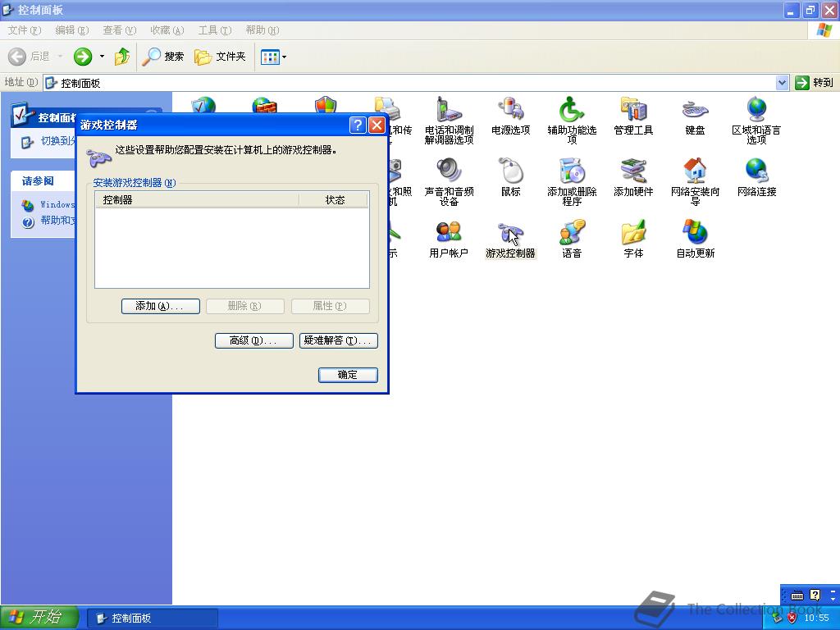Click the 后退 back button
Screen dimensions: 840x630
[29, 57]
